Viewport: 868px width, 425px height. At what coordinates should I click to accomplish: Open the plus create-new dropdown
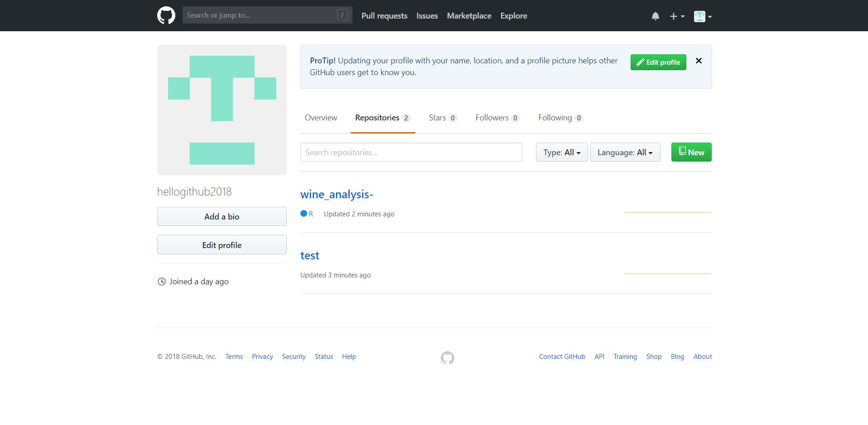677,16
